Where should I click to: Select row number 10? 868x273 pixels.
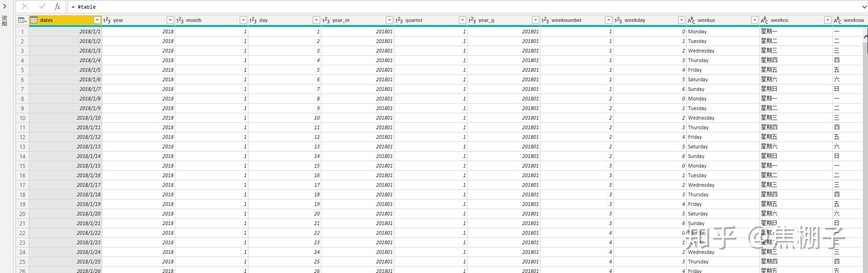[x=22, y=118]
